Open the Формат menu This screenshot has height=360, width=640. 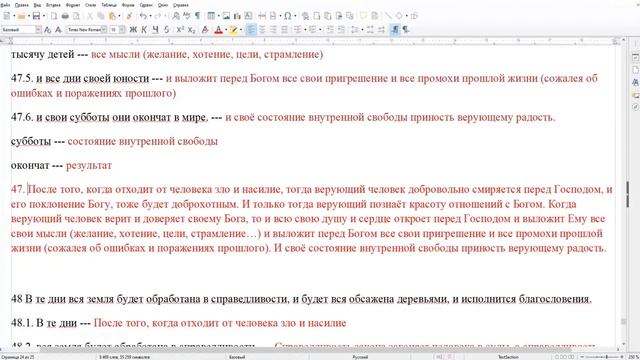click(73, 5)
